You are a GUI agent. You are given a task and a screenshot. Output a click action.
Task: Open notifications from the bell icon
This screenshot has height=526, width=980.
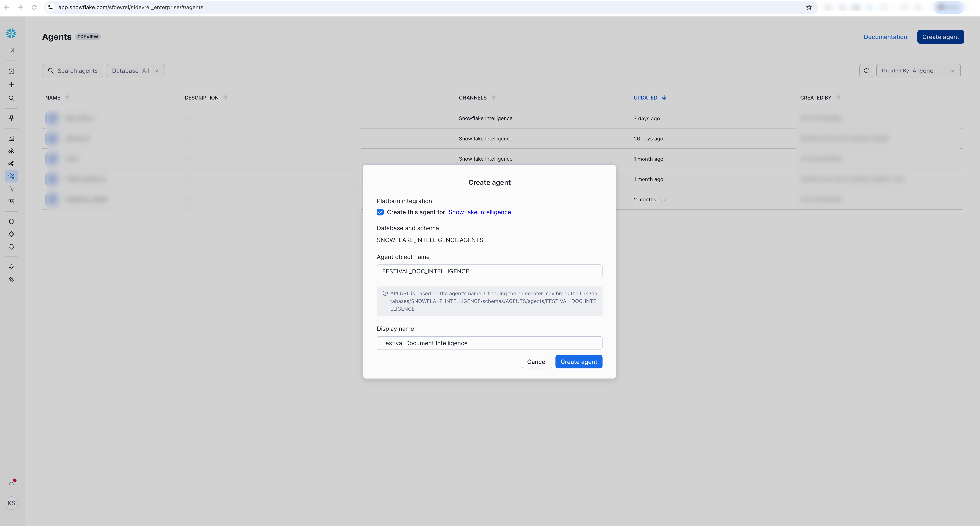click(11, 484)
